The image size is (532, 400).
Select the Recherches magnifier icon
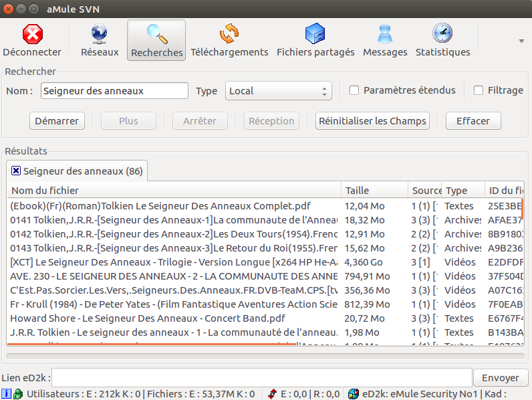(x=157, y=34)
